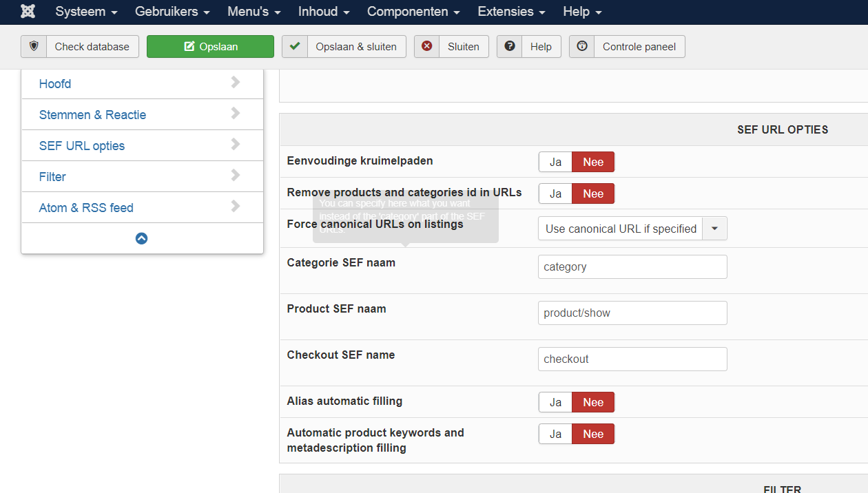Click the red X icon beside Sluiten
Viewport: 868px width, 493px height.
pyautogui.click(x=427, y=47)
